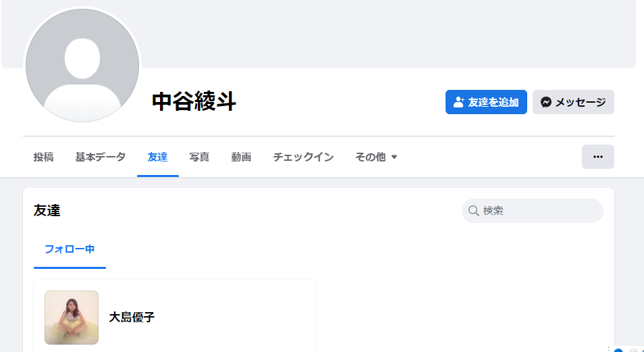Click the Messenger icon on メッセージ button

(x=546, y=102)
